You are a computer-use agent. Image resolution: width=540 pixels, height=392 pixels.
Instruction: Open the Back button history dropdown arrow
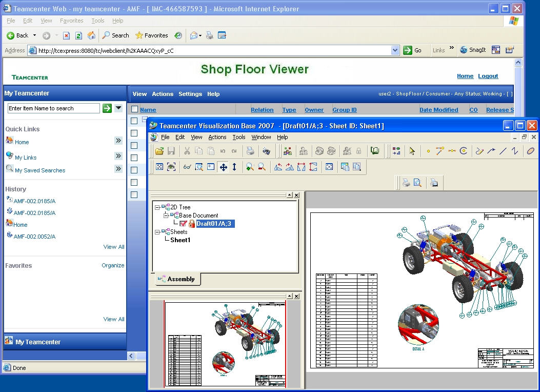click(34, 35)
